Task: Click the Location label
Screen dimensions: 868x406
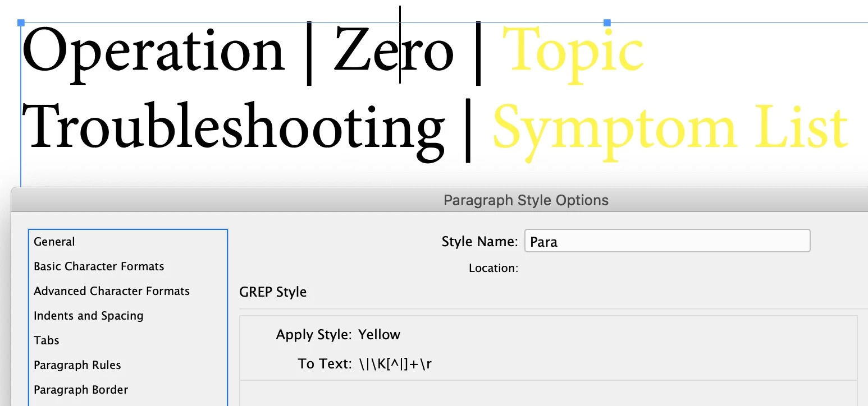Action: pos(494,268)
